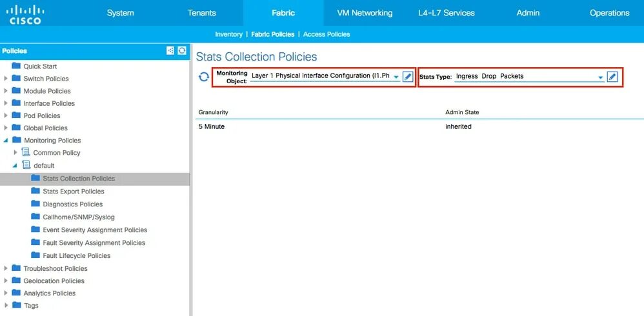
Task: Select Global Policies tree item
Action: (x=46, y=128)
